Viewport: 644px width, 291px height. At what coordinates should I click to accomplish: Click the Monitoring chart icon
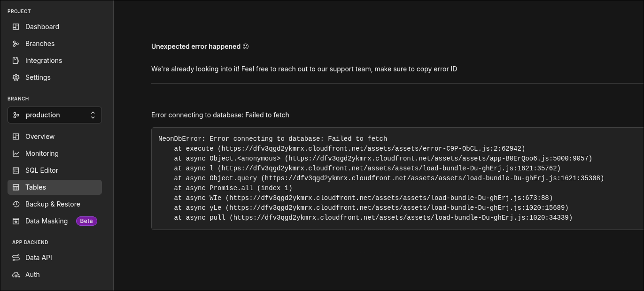point(16,153)
